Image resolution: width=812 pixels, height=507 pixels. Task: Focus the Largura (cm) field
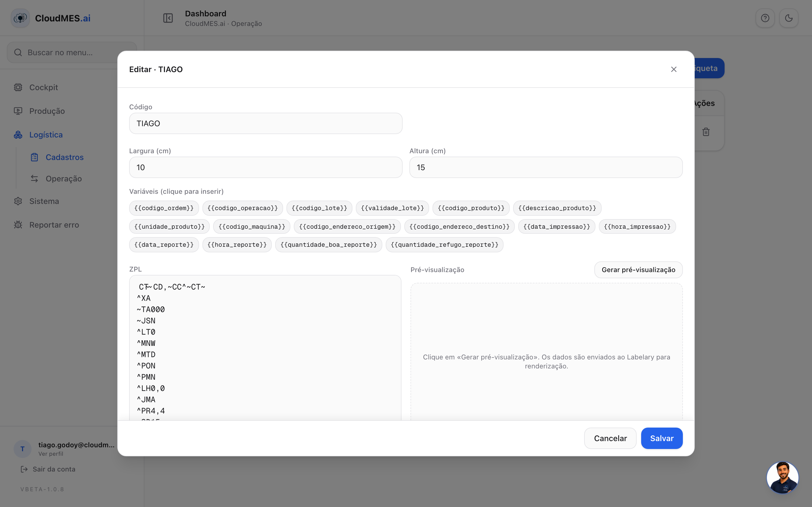point(266,167)
